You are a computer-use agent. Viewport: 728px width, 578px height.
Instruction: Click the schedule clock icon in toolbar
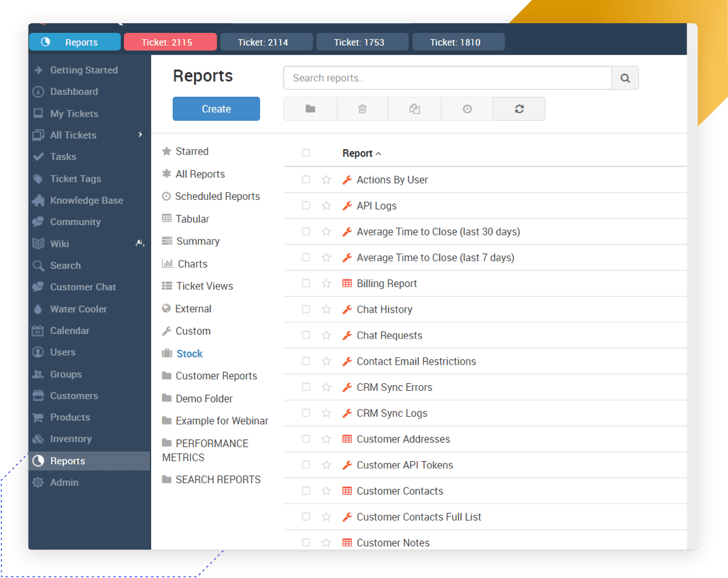click(x=467, y=109)
